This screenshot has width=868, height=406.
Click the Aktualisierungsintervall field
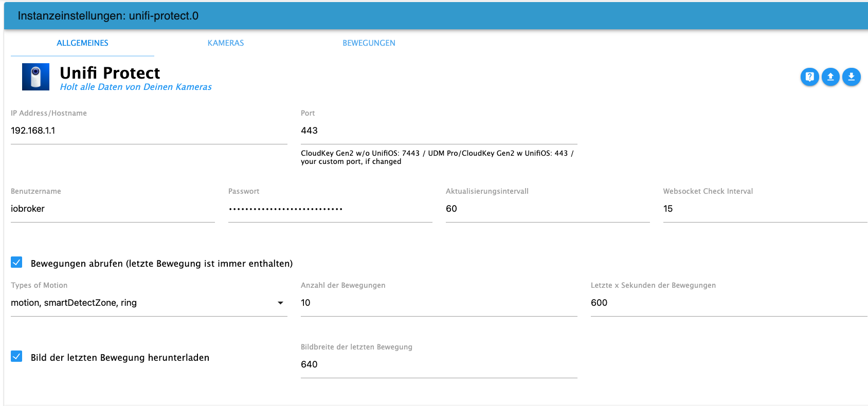(x=548, y=209)
